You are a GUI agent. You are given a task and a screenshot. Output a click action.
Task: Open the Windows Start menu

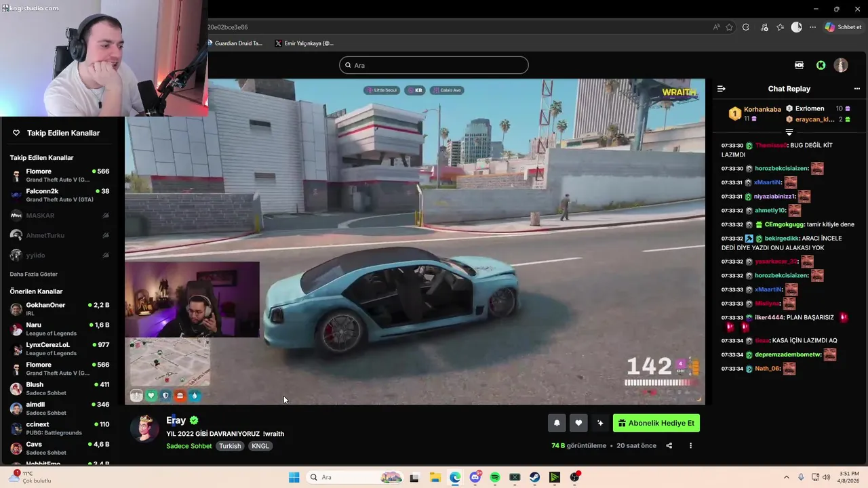pyautogui.click(x=294, y=477)
